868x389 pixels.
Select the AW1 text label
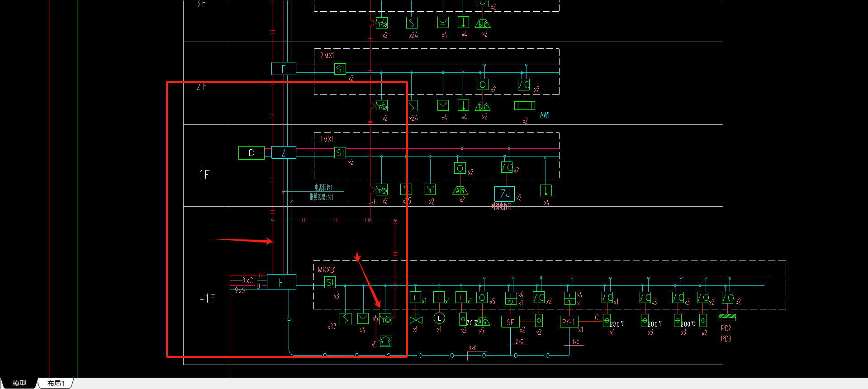pos(545,115)
